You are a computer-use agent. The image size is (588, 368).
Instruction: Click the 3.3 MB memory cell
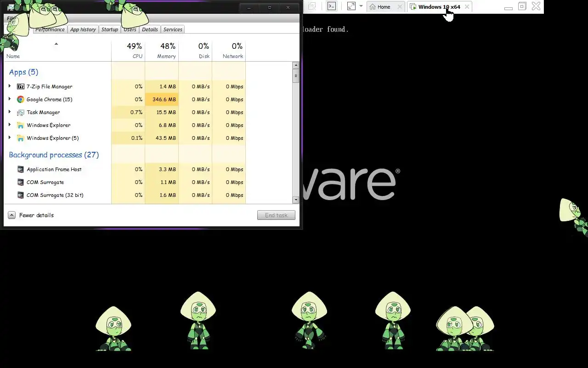pyautogui.click(x=162, y=169)
